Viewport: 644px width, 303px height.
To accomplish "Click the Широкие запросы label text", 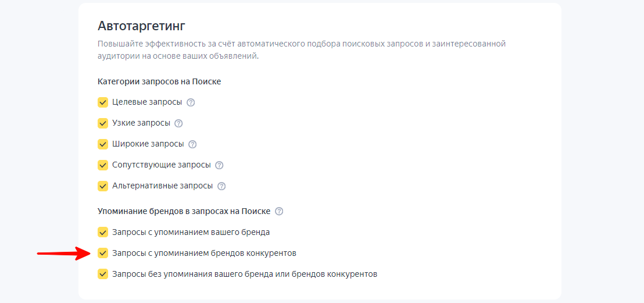I will pyautogui.click(x=148, y=144).
